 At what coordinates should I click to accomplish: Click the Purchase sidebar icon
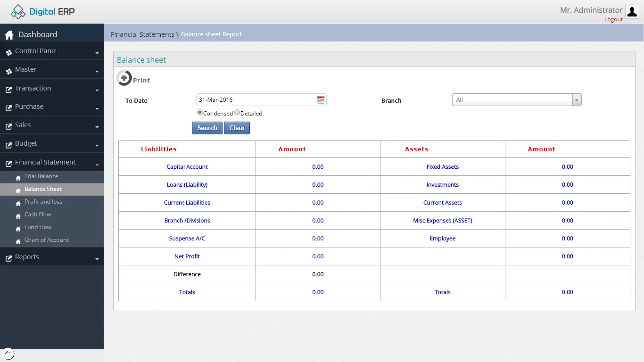point(8,108)
